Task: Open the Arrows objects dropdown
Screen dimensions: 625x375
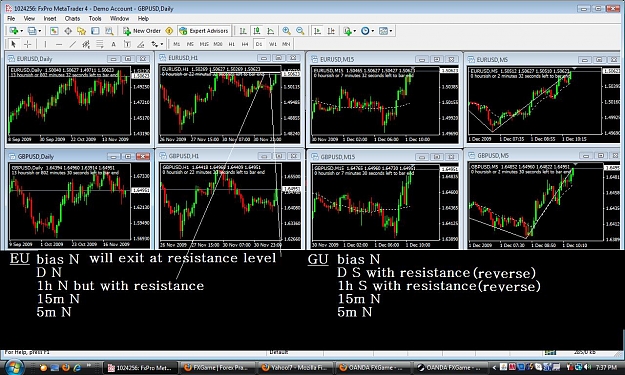Action: [x=157, y=44]
